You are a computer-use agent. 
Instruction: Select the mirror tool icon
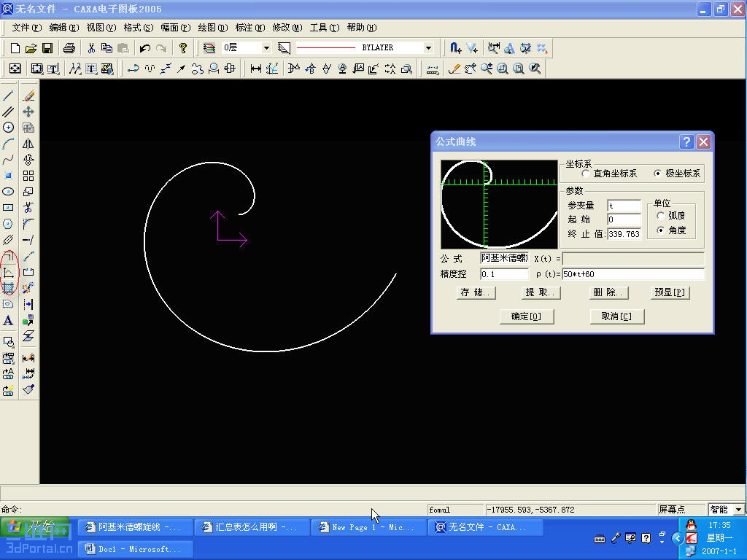(28, 144)
